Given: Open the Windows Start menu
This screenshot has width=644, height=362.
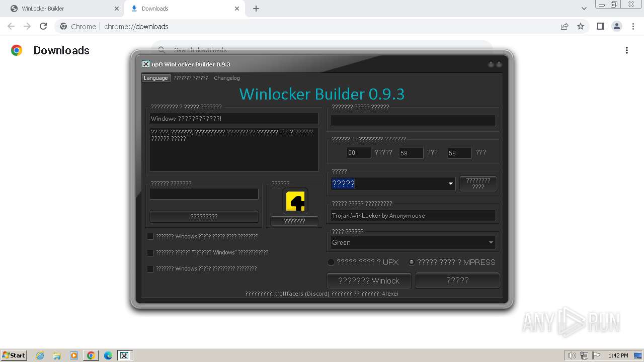Looking at the screenshot, I should [x=14, y=355].
